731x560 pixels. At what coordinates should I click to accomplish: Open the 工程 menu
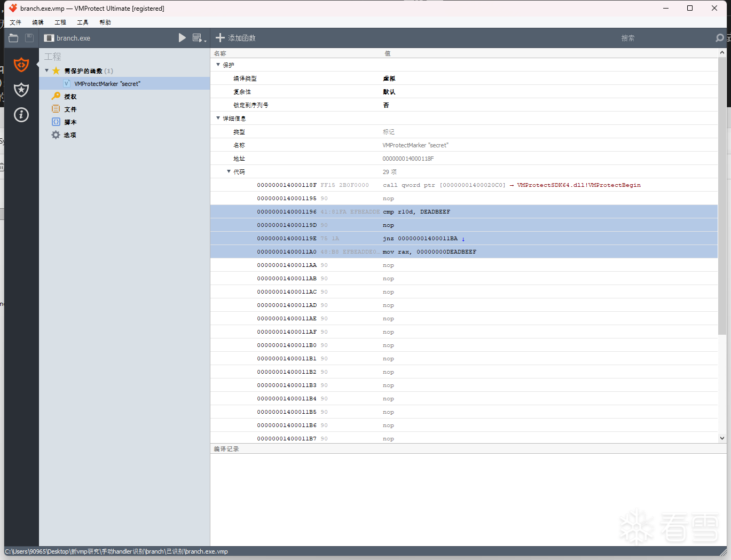click(x=60, y=22)
